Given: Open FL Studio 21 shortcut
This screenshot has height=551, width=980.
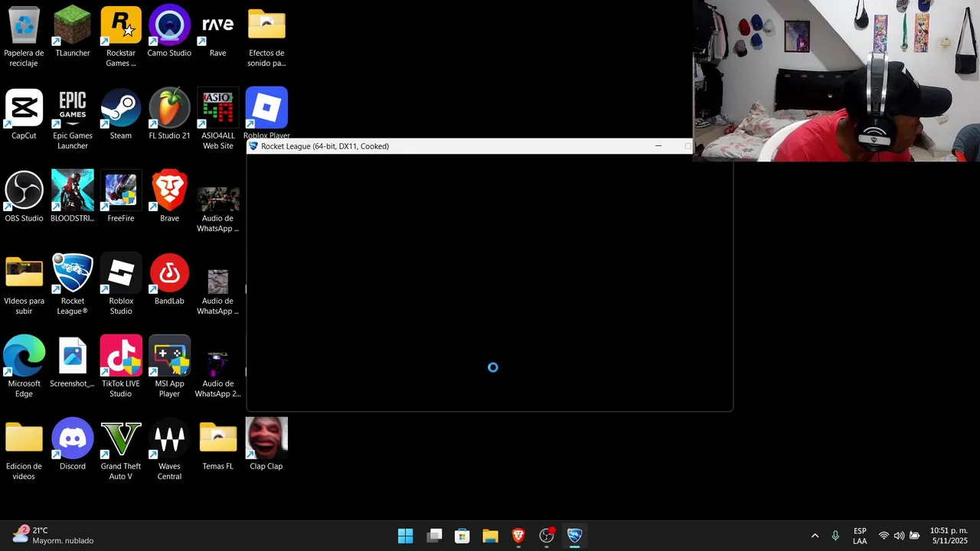Looking at the screenshot, I should pyautogui.click(x=169, y=114).
